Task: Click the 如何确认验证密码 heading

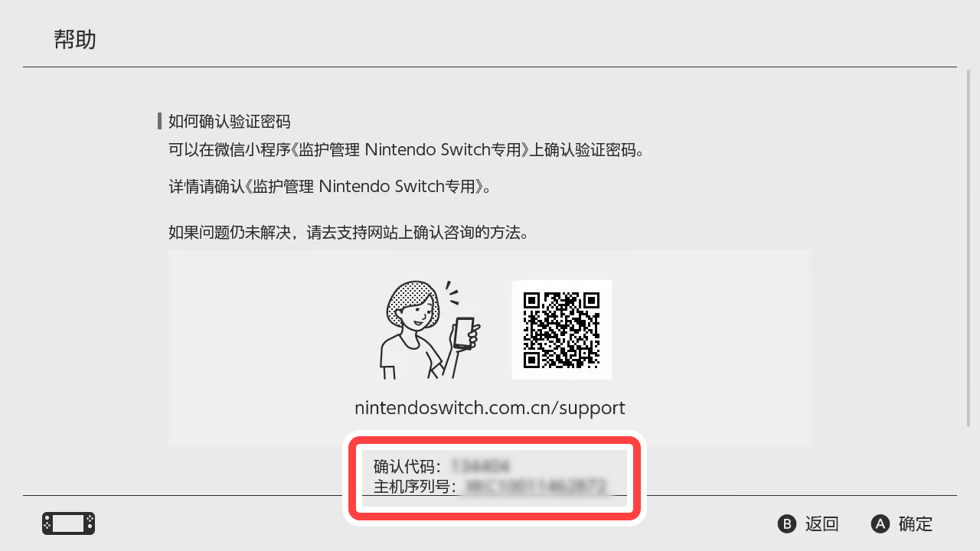Action: pos(230,122)
